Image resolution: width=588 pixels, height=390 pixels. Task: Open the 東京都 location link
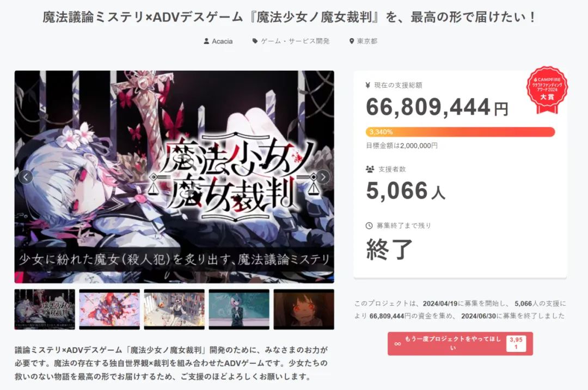(367, 41)
